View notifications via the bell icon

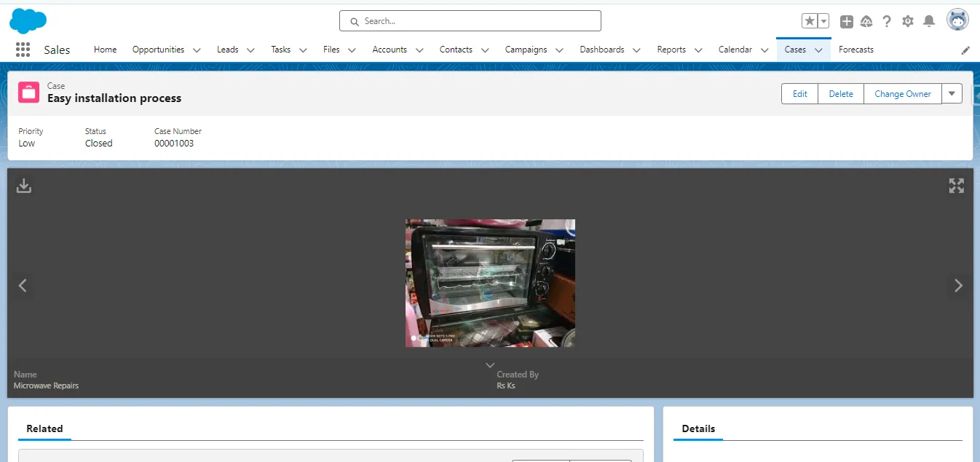pyautogui.click(x=929, y=21)
